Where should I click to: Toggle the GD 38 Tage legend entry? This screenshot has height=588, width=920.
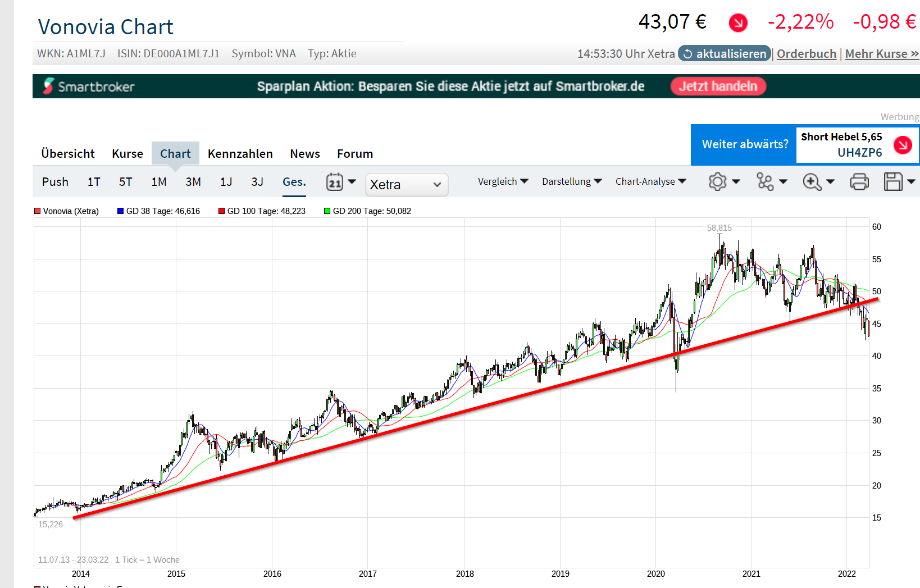[x=158, y=211]
